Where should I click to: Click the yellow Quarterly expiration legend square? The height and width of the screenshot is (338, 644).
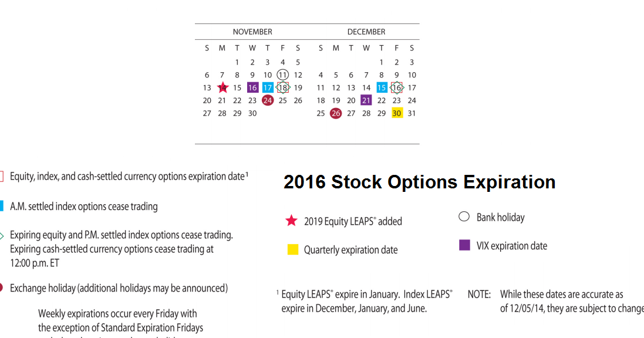point(293,250)
